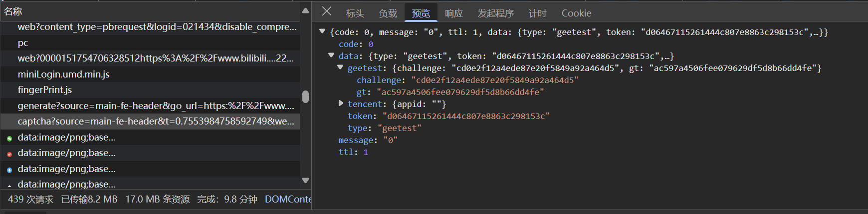The image size is (868, 214).
Task: Show the 计时 tab
Action: [x=537, y=13]
